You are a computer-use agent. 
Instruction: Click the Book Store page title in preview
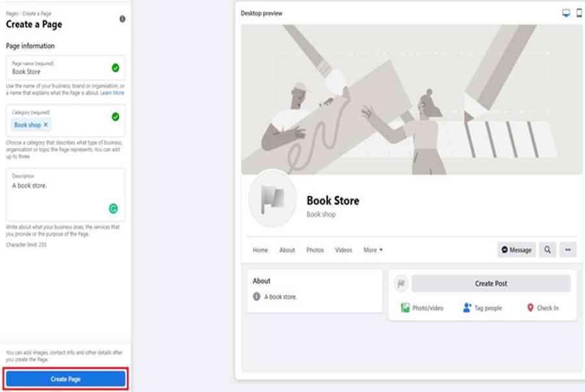(333, 201)
